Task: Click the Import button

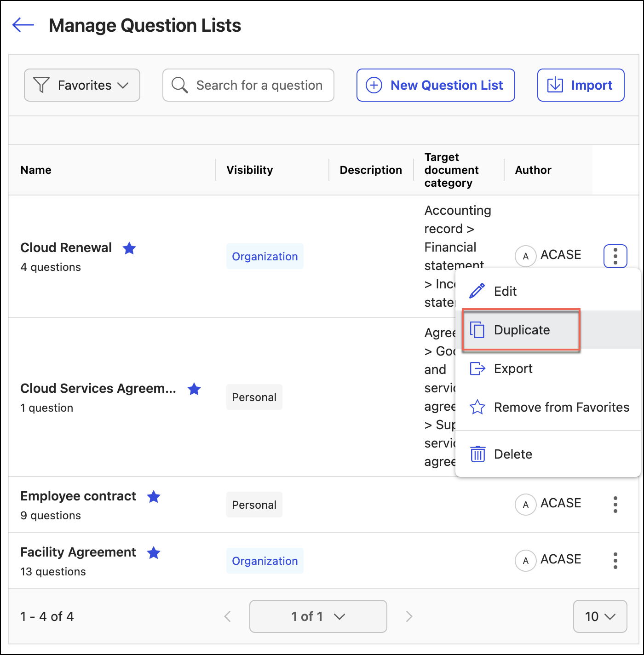Action: point(581,85)
